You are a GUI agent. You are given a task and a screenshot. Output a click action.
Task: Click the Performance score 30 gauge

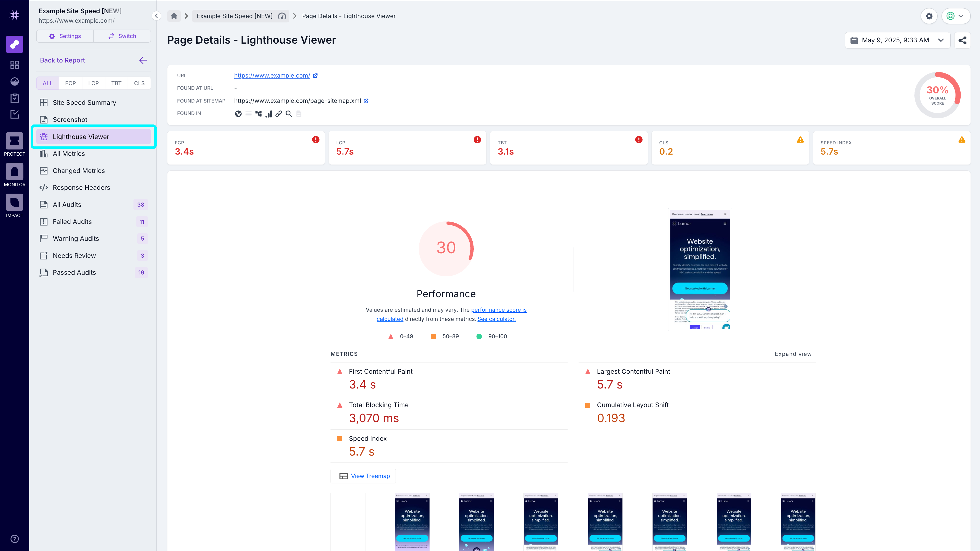click(x=446, y=249)
